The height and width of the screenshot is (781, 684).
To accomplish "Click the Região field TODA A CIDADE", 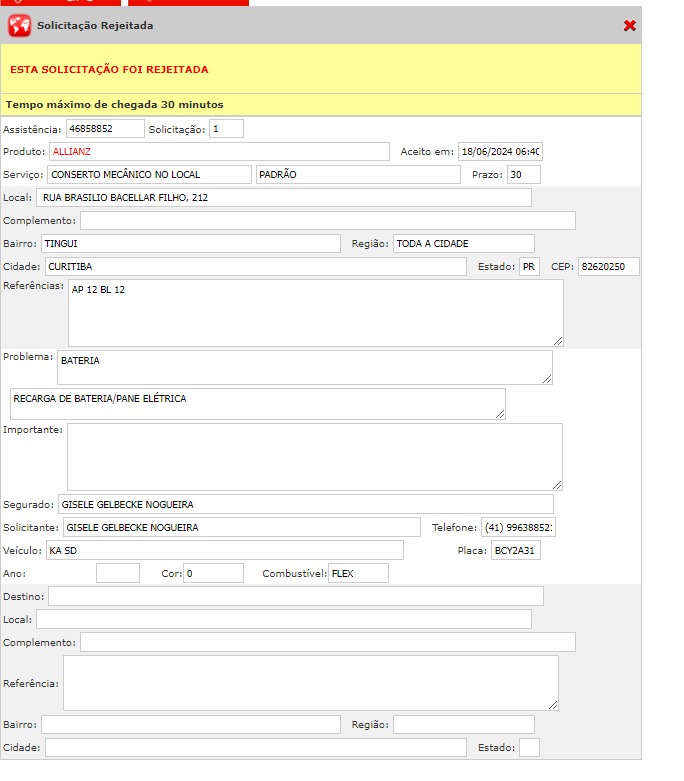I will (x=463, y=244).
